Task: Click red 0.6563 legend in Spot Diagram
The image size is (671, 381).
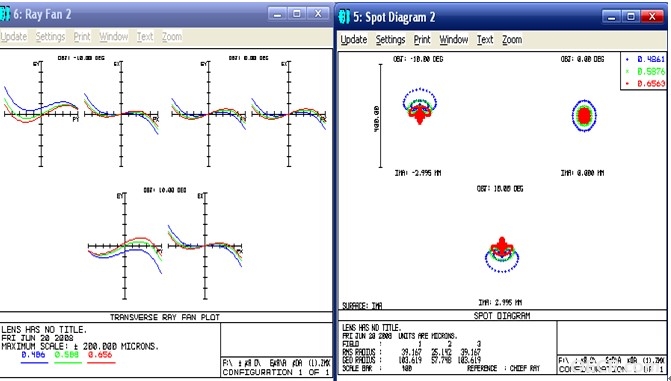Action: point(646,83)
